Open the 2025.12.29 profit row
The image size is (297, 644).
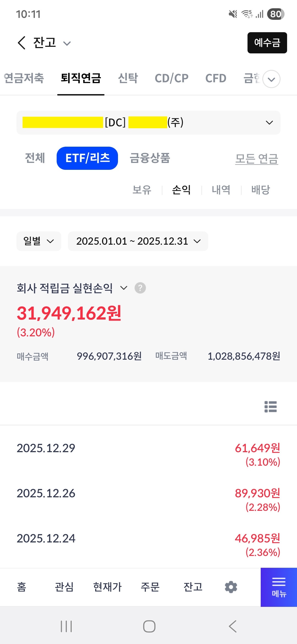(148, 454)
